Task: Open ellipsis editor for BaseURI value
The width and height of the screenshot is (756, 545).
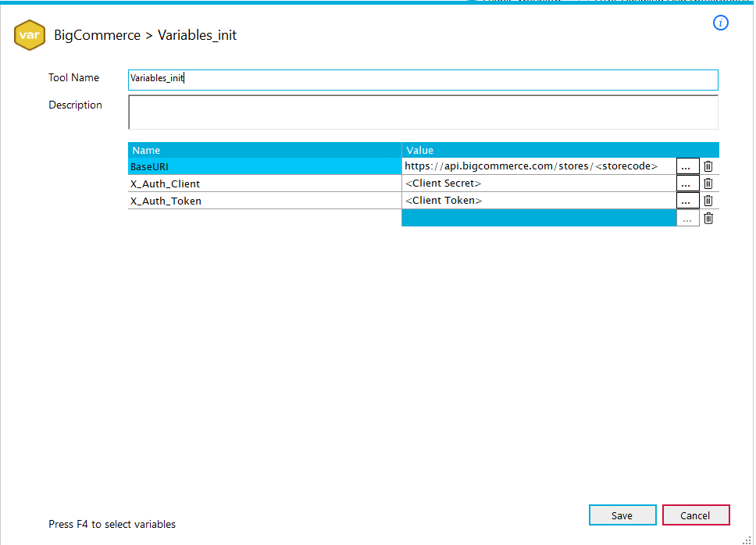Action: [687, 166]
